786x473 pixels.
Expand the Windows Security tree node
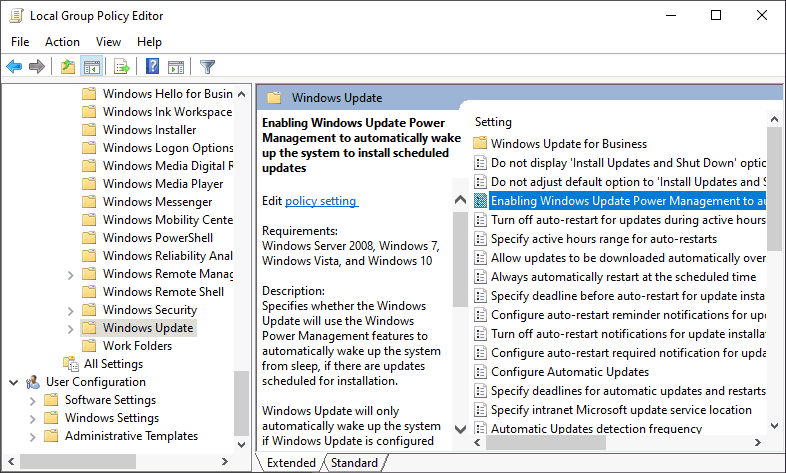coord(71,311)
